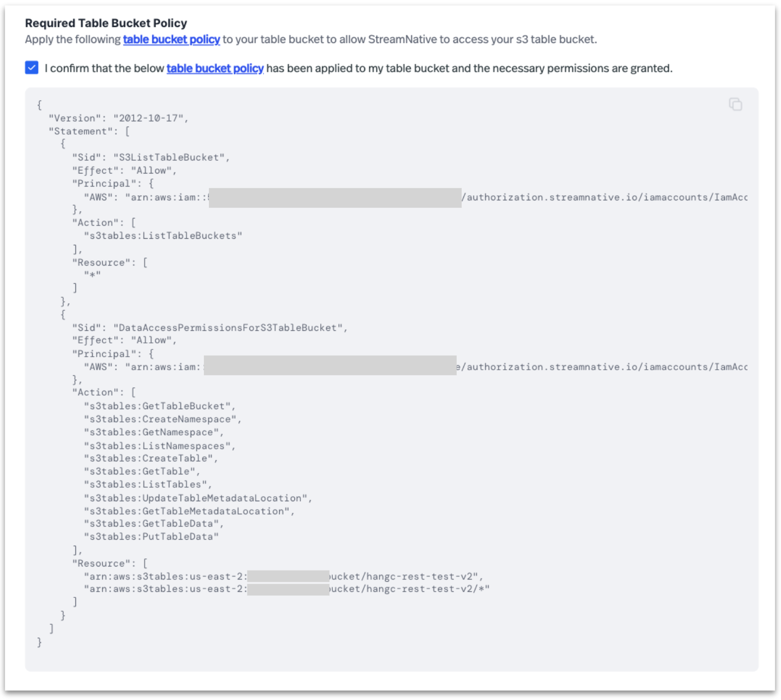Screen dimensions: 781x700
Task: Click the "s3tables:GetTableMetadataLocation" action
Action: pos(189,511)
